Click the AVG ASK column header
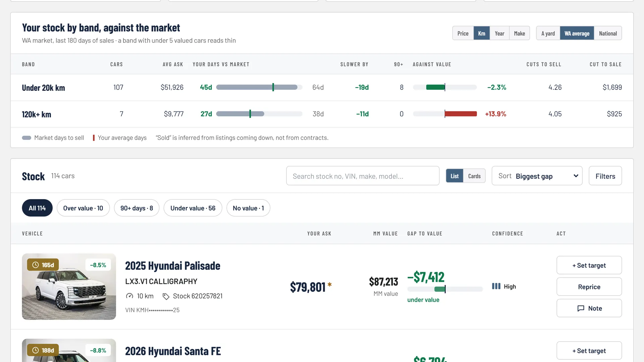 pos(173,64)
